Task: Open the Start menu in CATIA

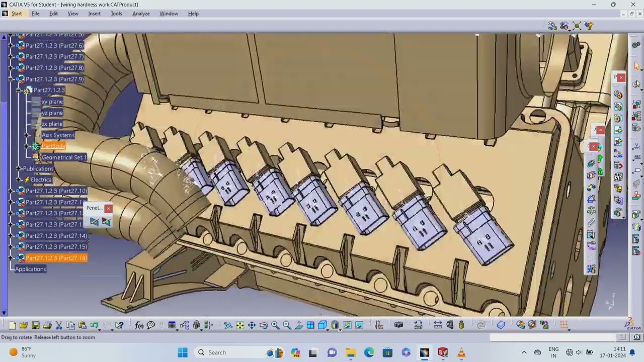Action: [17, 14]
